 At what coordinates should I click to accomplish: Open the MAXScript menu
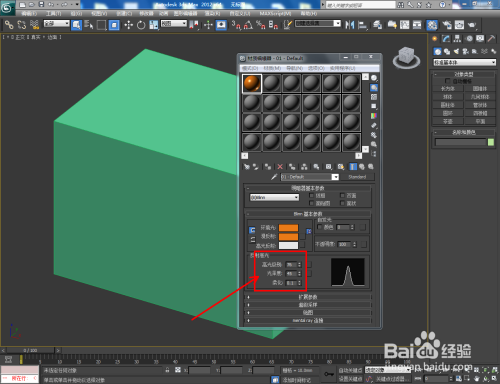[x=276, y=13]
